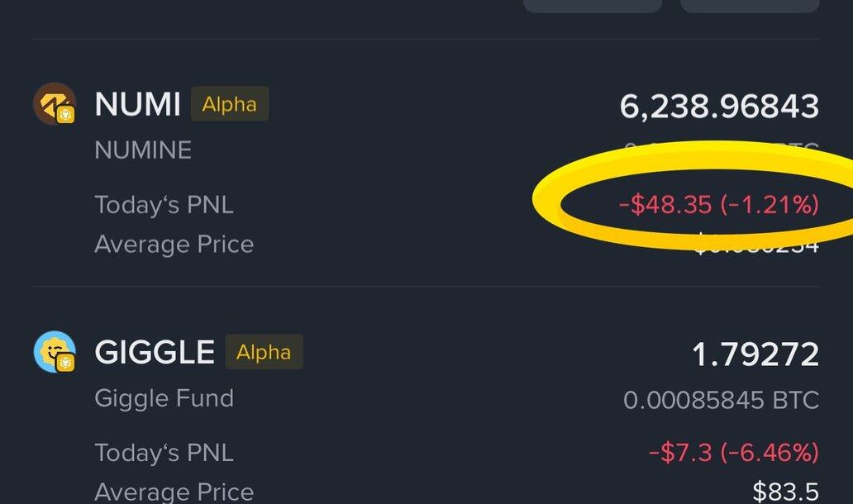Screen dimensions: 853x504
Task: Tap the Alpha tag next to NUMI
Action: 229,105
